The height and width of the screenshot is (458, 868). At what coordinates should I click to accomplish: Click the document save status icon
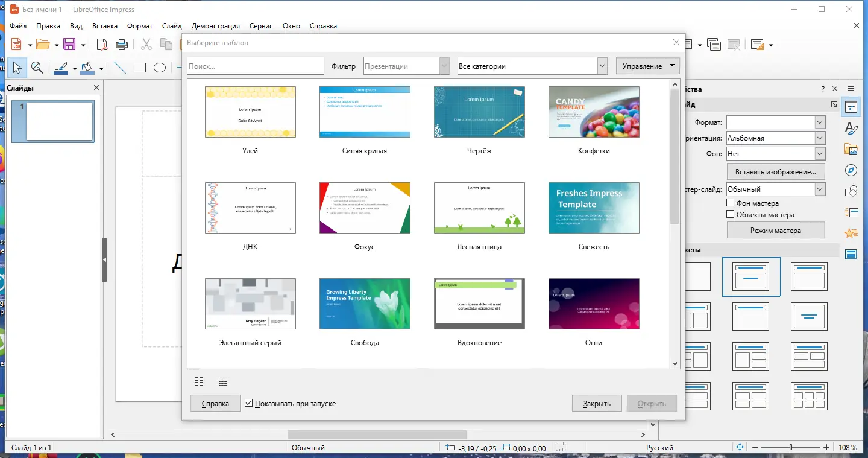point(561,447)
